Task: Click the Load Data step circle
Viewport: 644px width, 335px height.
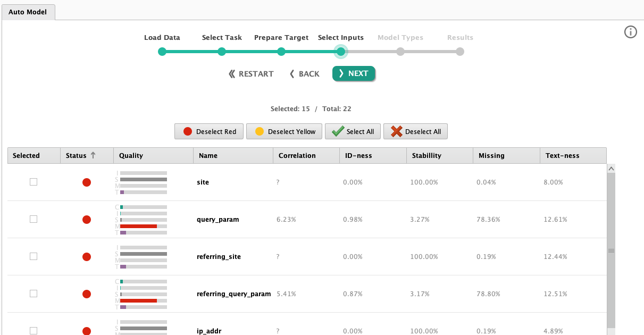Action: [162, 52]
